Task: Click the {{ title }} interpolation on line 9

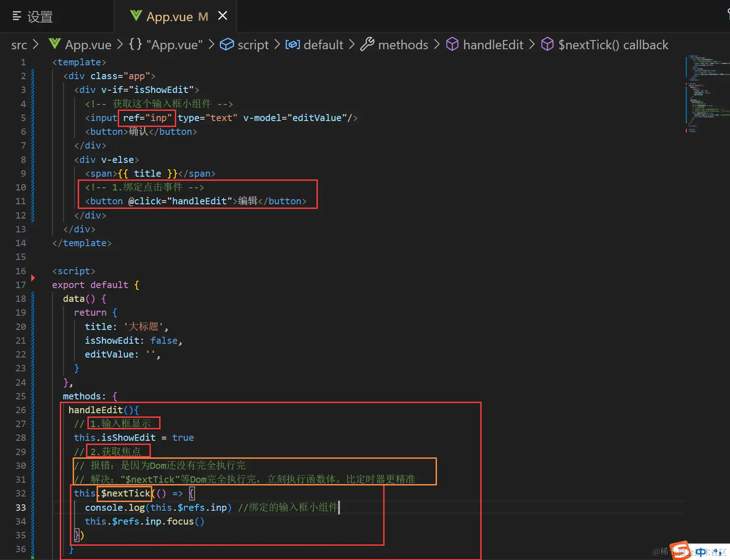Action: tap(147, 173)
